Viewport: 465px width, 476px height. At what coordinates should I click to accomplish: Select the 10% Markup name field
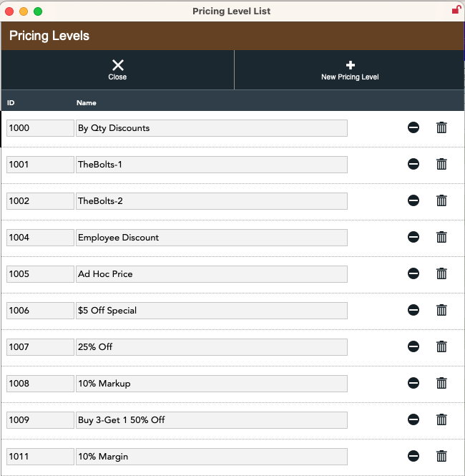coord(211,384)
